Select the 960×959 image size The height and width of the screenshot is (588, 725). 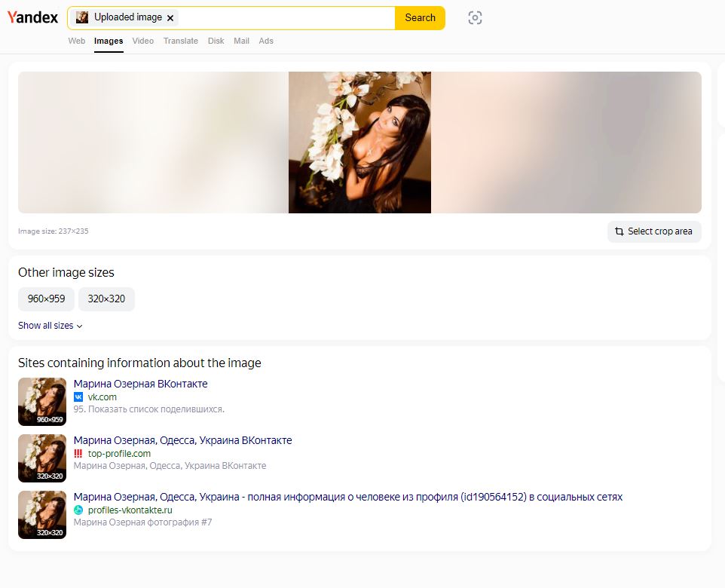(x=46, y=299)
